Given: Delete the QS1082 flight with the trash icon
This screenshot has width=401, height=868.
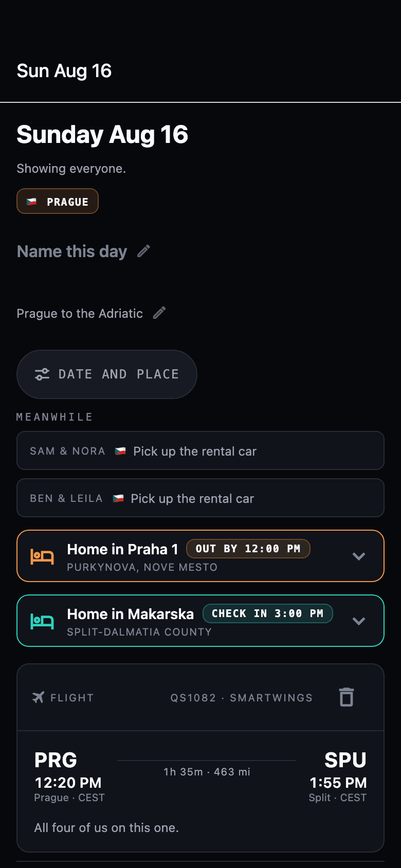Looking at the screenshot, I should point(347,697).
